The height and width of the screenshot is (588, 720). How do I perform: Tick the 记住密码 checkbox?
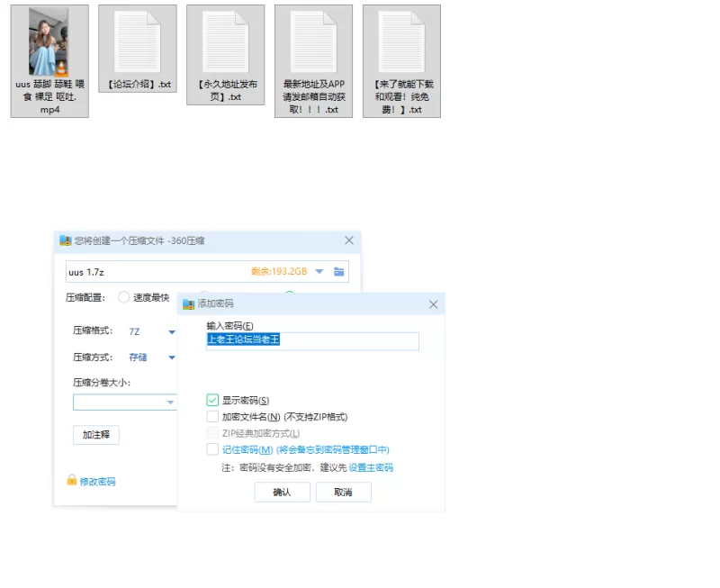tap(212, 449)
